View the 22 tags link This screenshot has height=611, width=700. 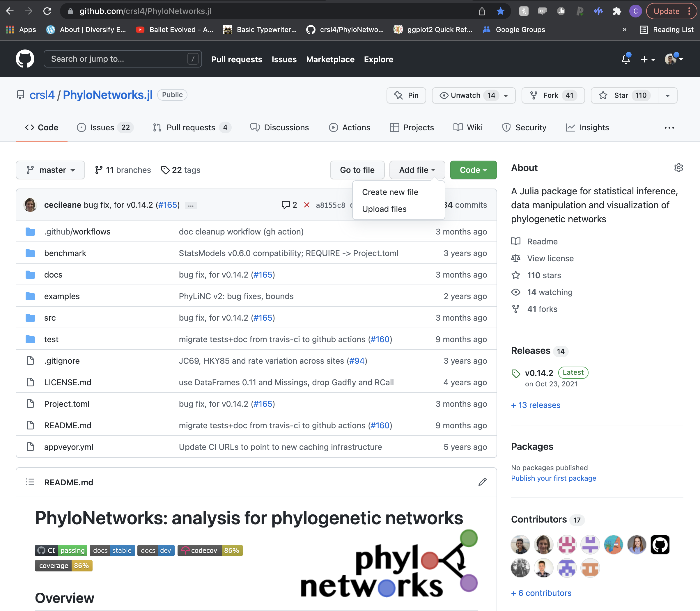(180, 170)
